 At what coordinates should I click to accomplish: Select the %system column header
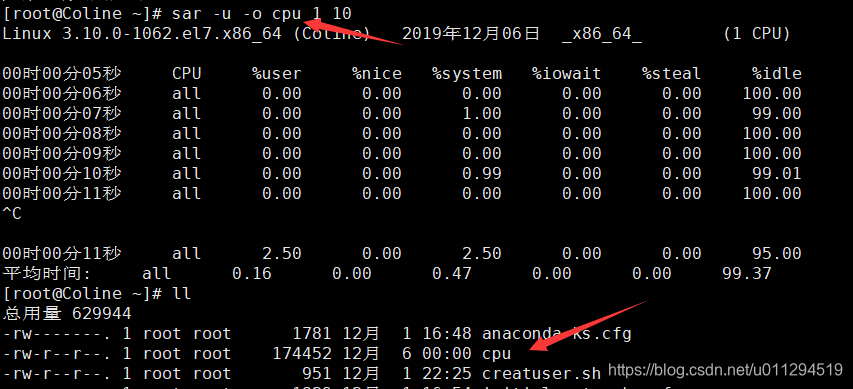pos(467,73)
